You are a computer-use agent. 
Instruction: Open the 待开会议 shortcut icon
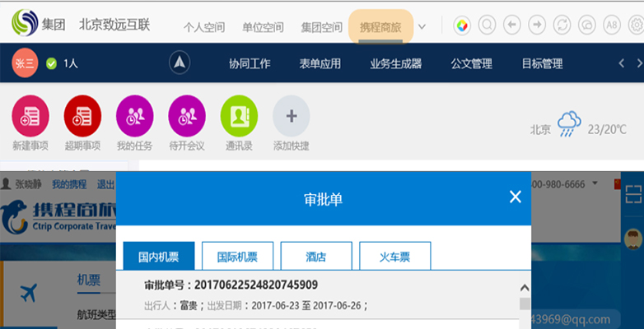[x=187, y=116]
